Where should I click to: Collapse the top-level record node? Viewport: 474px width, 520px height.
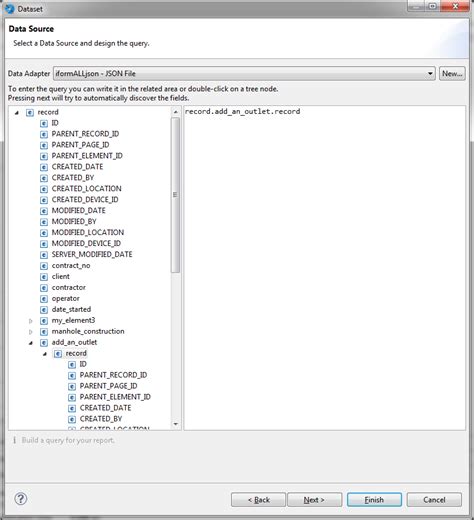pos(17,113)
